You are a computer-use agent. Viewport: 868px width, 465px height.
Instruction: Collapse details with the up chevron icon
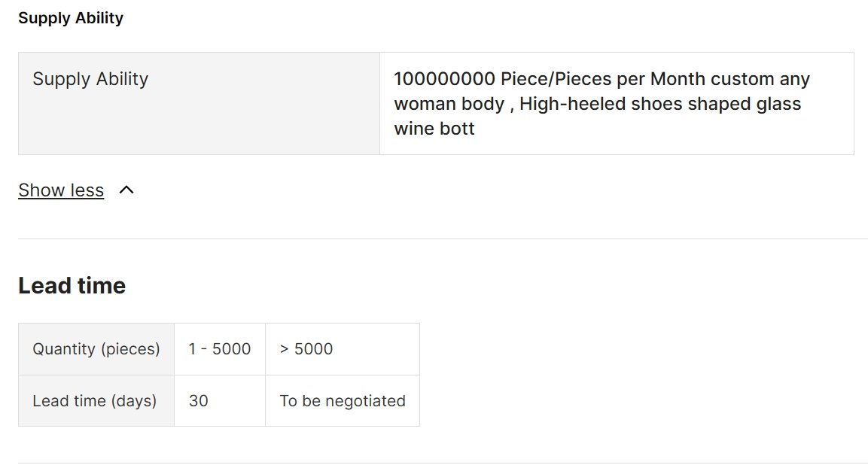click(126, 190)
